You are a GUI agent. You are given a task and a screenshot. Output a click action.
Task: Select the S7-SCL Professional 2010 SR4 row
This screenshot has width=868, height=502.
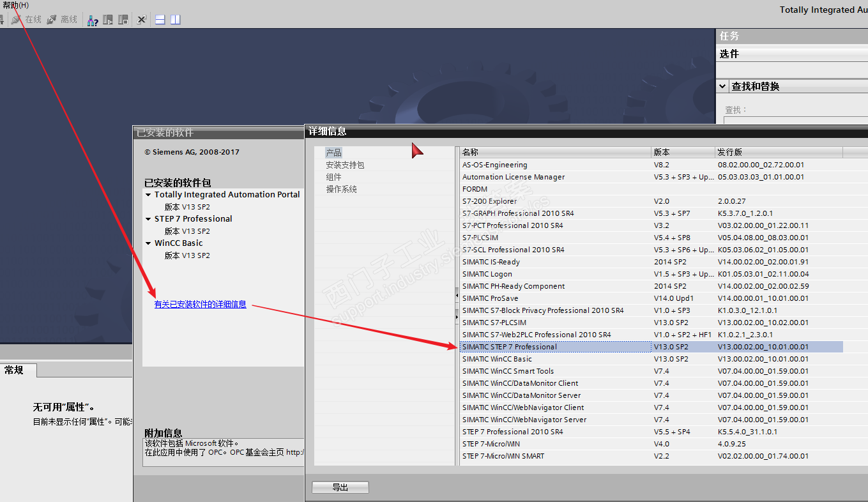[x=651, y=250]
